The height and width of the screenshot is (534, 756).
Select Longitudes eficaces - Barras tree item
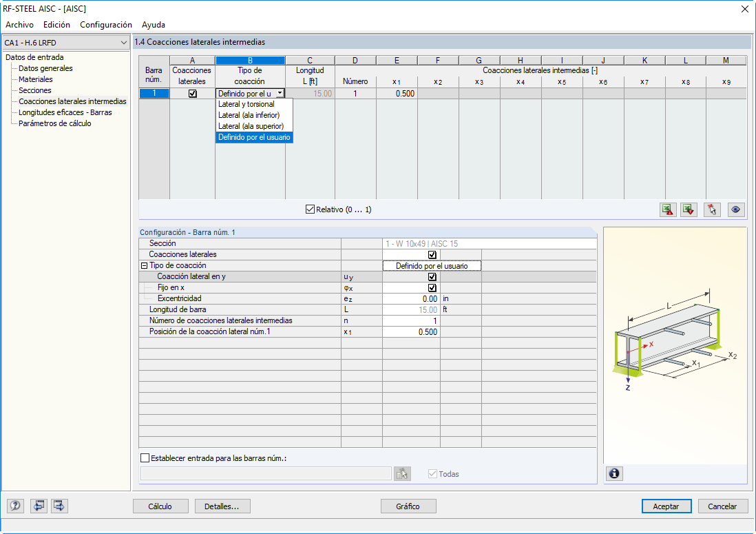point(65,113)
